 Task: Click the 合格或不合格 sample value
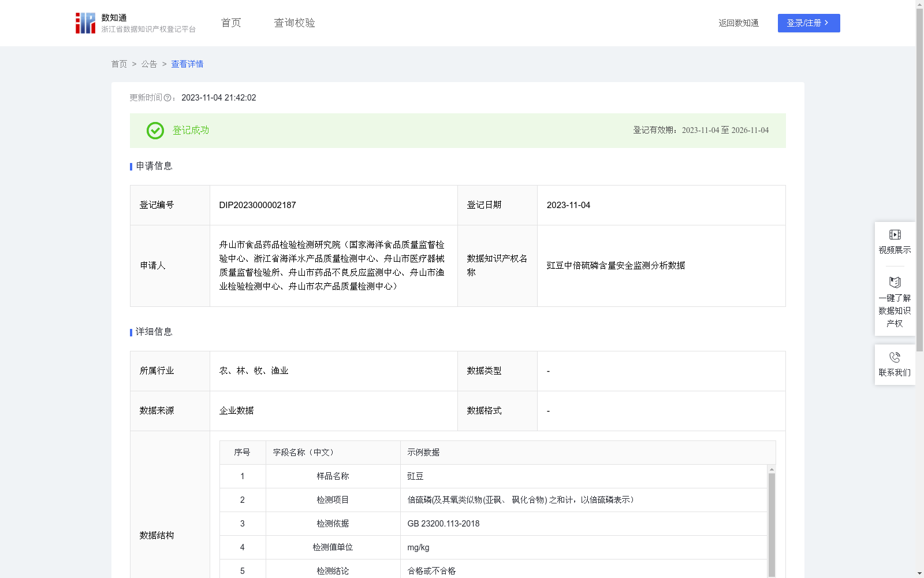431,571
